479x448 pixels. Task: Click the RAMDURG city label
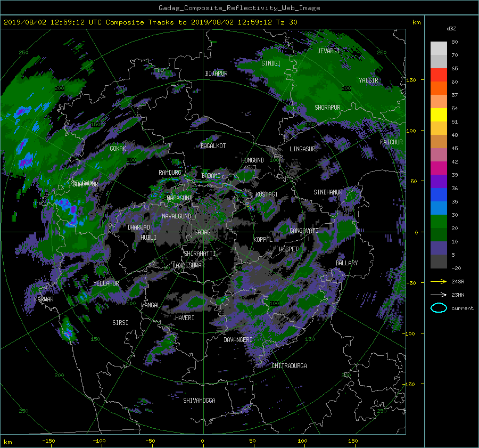[x=170, y=173]
